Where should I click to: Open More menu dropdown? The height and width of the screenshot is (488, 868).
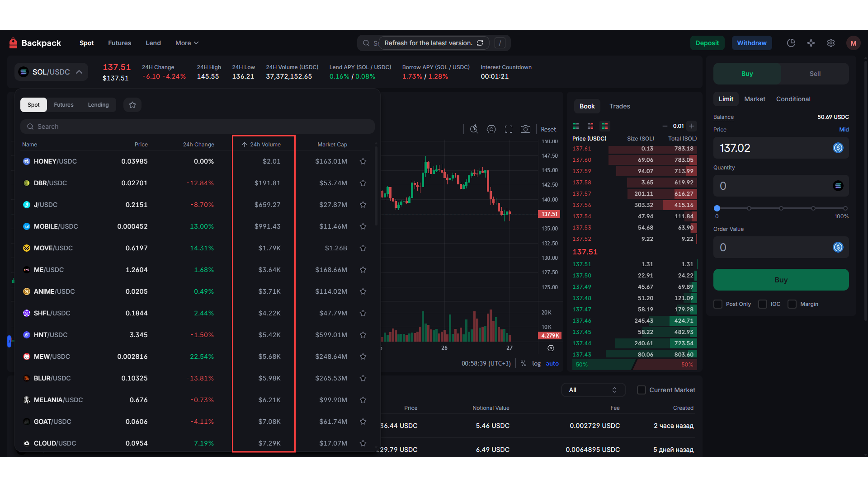point(187,43)
